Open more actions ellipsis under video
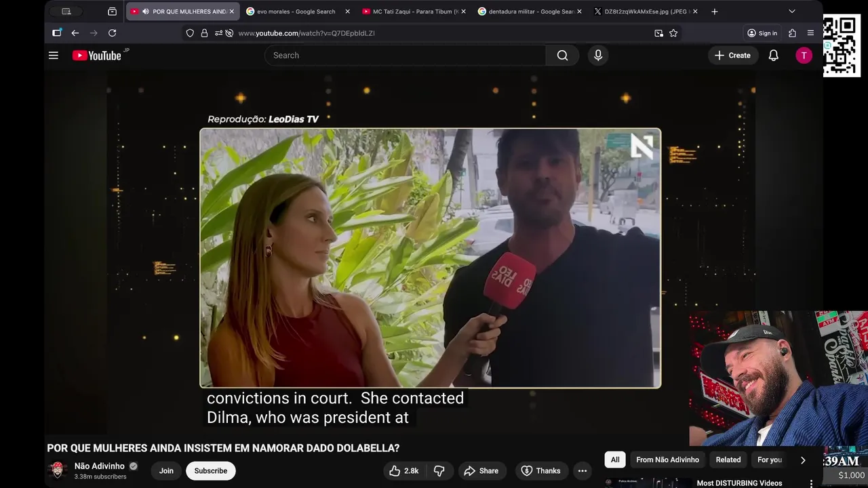This screenshot has width=868, height=488. [x=582, y=471]
